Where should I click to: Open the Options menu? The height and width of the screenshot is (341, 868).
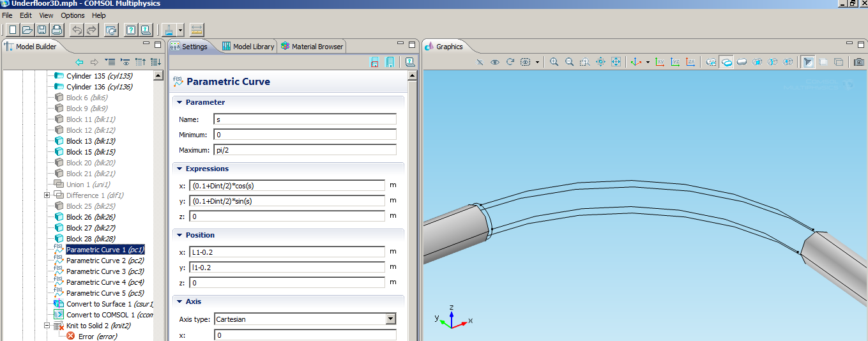coord(72,15)
